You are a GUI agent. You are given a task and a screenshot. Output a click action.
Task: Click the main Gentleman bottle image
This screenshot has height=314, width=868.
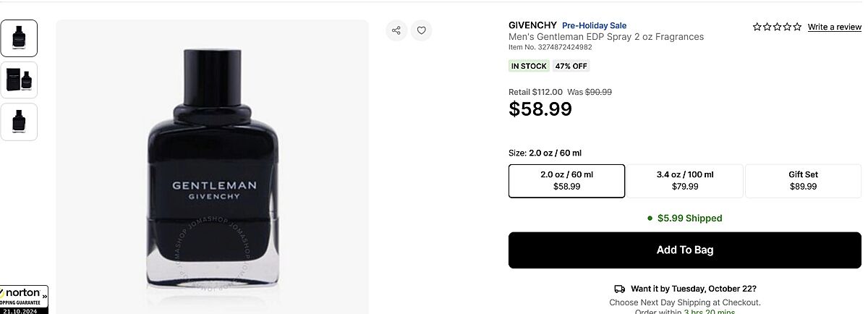pos(212,166)
